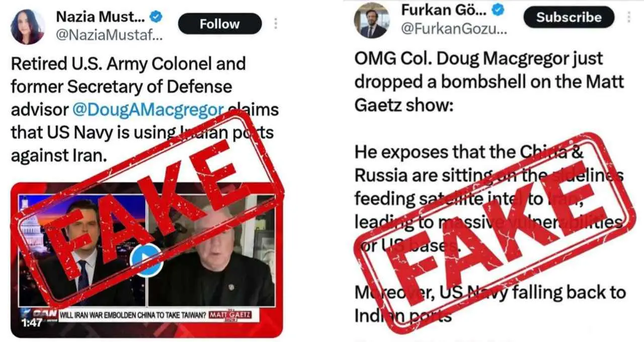The image size is (644, 342).
Task: Click the Nazia Must... display name
Action: [x=101, y=18]
